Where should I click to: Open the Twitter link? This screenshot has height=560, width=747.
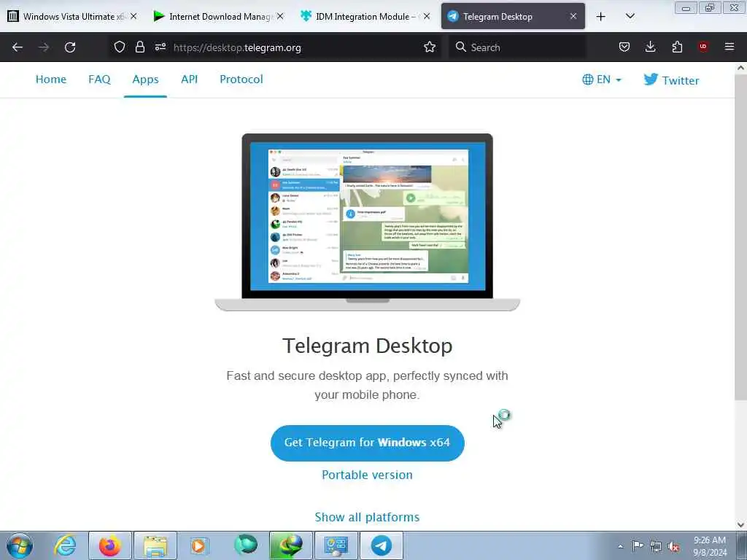click(671, 79)
